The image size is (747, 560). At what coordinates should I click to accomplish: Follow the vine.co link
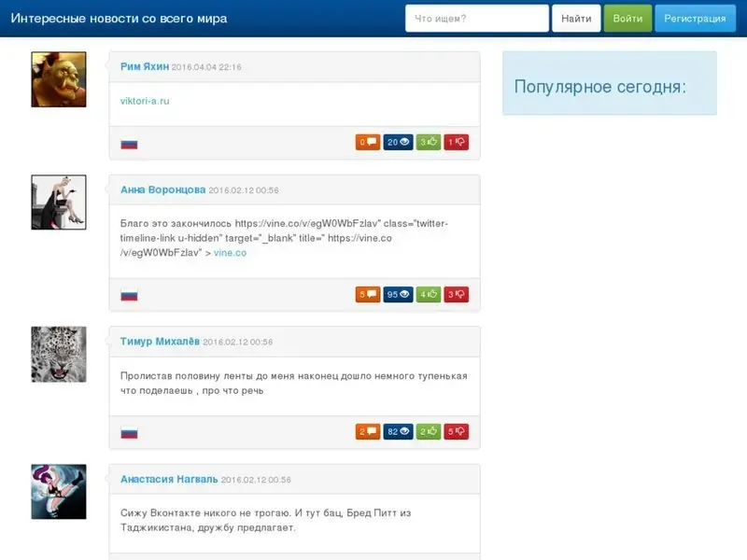230,253
